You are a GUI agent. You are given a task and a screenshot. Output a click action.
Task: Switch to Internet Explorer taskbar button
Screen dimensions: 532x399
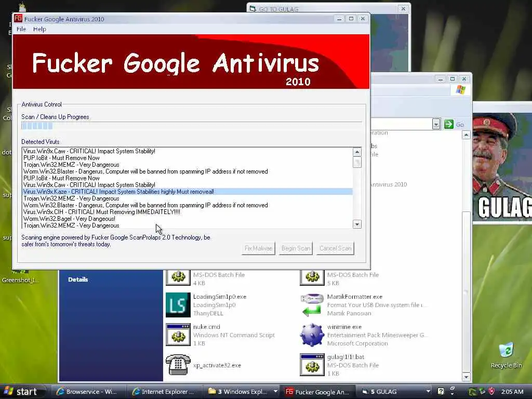pos(165,392)
